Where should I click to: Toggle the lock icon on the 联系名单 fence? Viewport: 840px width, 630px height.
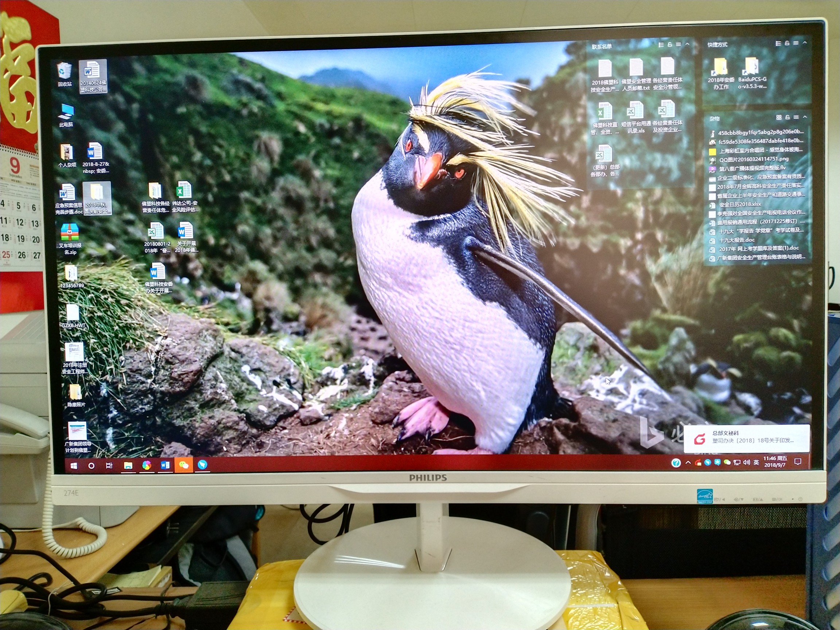coord(670,45)
